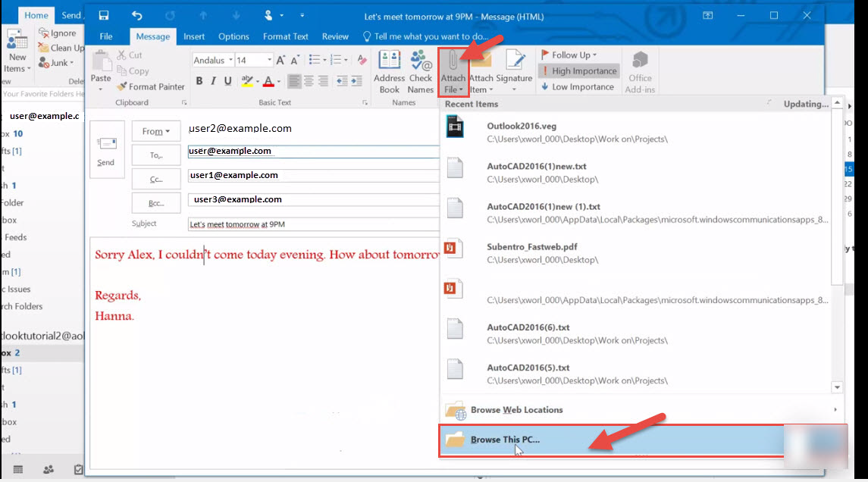Toggle Low Importance option

tap(577, 87)
